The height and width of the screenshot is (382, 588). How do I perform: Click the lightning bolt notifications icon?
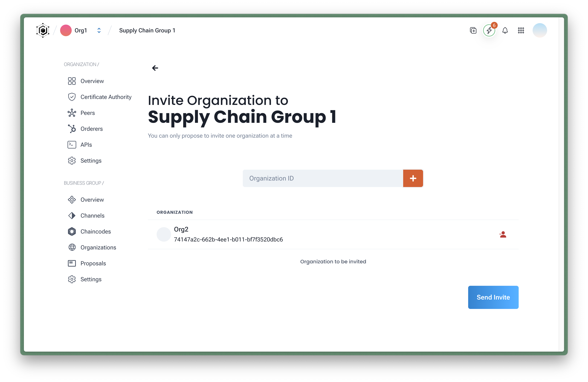click(489, 30)
